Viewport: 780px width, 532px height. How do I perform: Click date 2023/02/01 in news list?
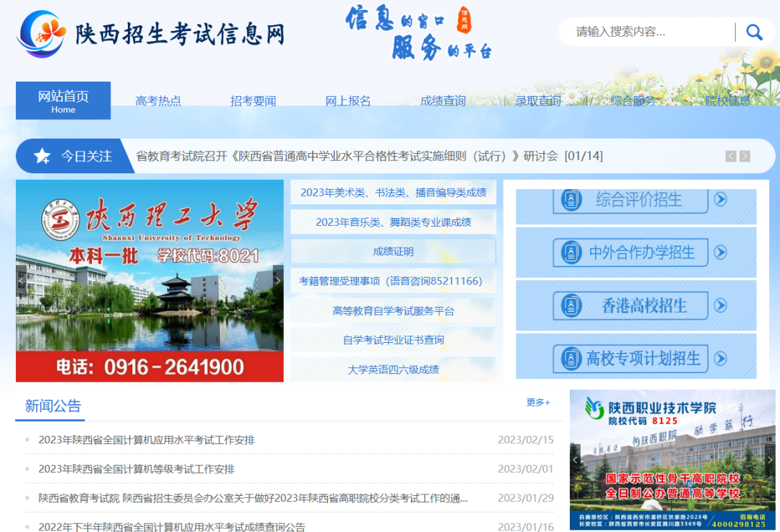(x=525, y=469)
